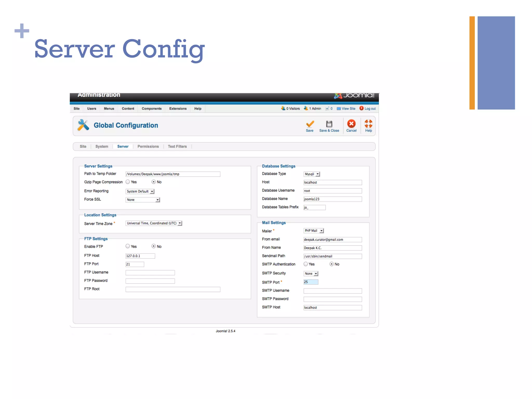
Task: Click the View Site monitor icon
Action: pos(338,109)
